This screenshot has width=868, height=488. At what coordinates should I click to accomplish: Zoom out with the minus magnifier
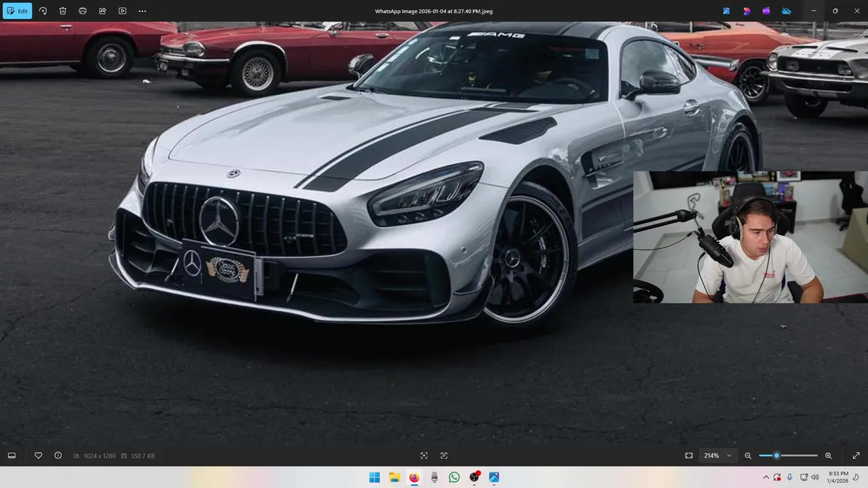tap(748, 455)
